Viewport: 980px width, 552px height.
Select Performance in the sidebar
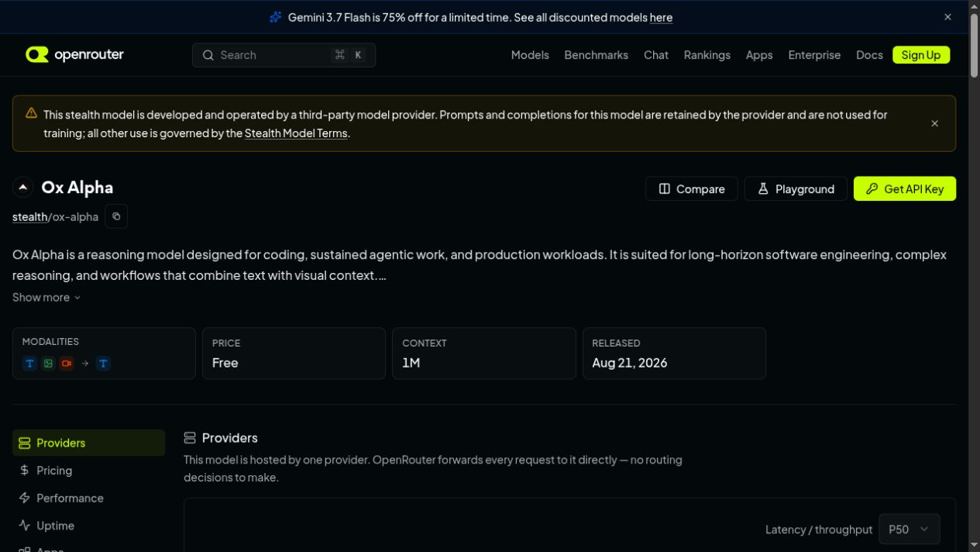(88, 498)
